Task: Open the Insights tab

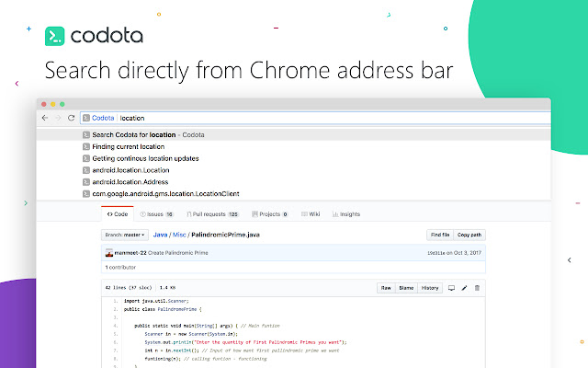Action: (x=346, y=213)
